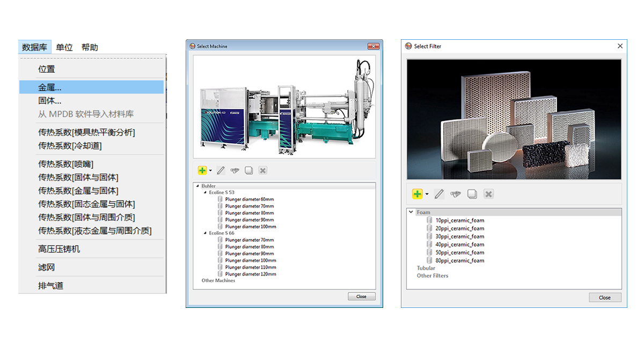This screenshot has width=644, height=360.
Task: Collapse the Foam category chevron
Action: pyautogui.click(x=411, y=212)
